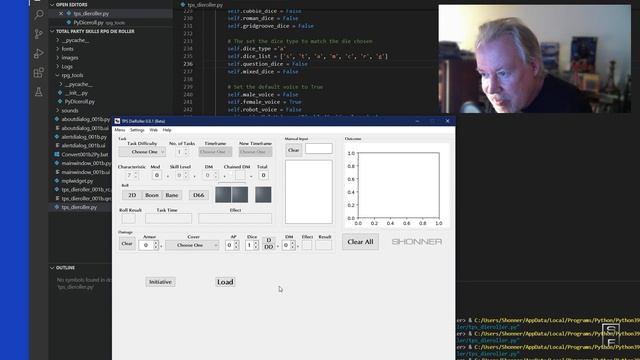
Task: Click the Clear button in Damage section
Action: tap(127, 244)
